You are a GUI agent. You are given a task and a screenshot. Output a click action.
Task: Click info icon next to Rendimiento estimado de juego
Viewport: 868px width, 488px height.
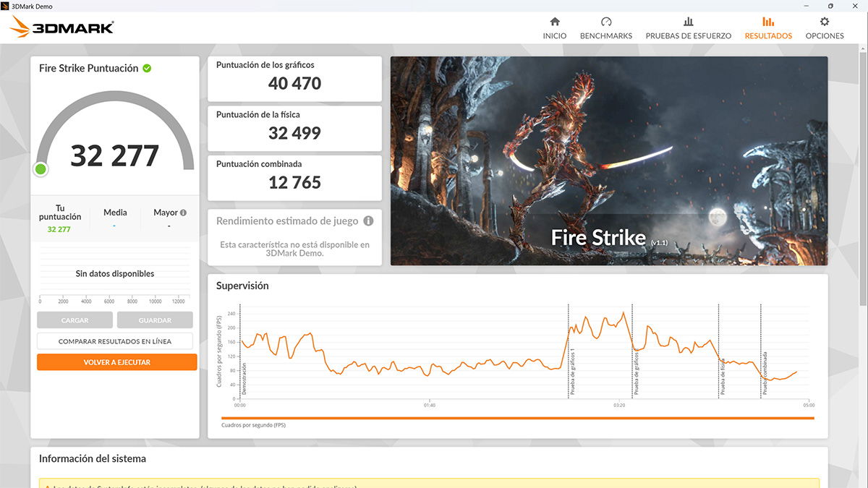(368, 221)
